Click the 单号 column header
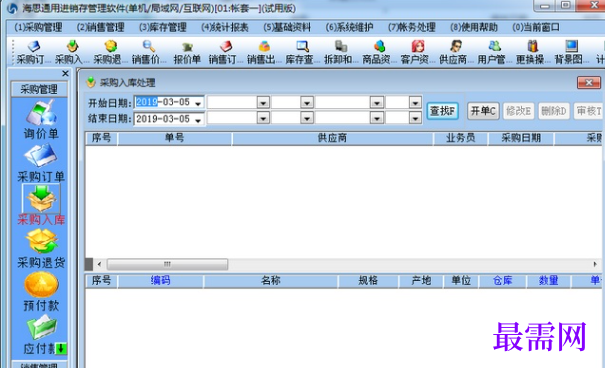Viewport: 605px width, 368px height. pos(174,138)
